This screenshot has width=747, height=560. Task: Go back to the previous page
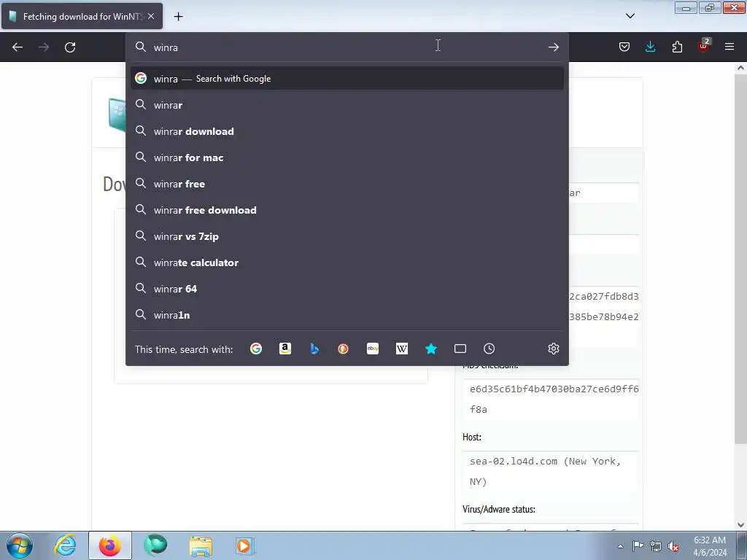click(x=18, y=47)
